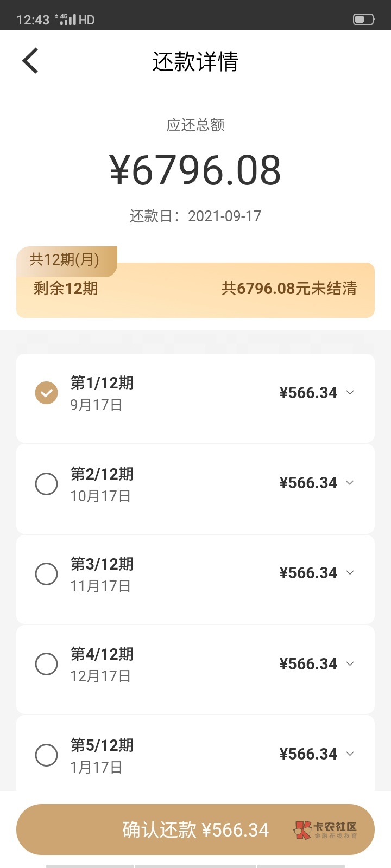The height and width of the screenshot is (868, 391).
Task: Tap the 卡农社区 logo icon
Action: [303, 830]
